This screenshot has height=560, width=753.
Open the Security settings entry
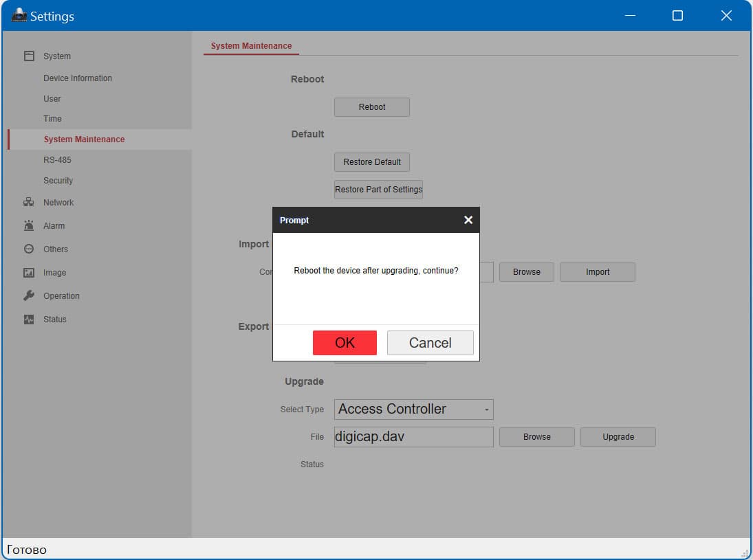click(x=58, y=181)
